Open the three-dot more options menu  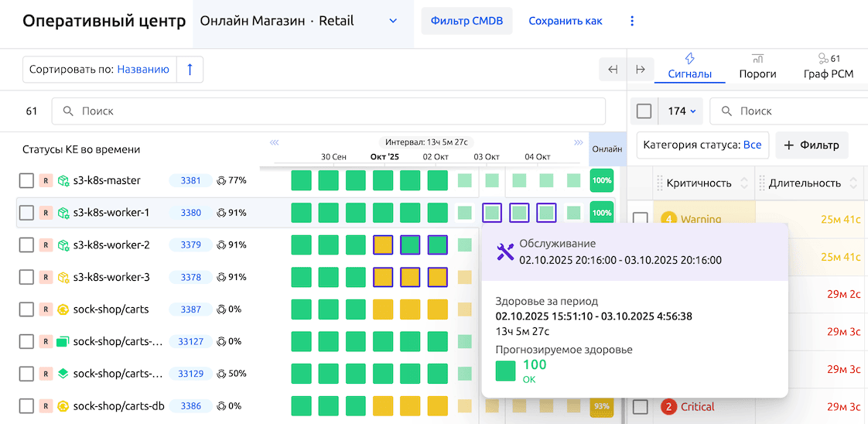pos(632,21)
